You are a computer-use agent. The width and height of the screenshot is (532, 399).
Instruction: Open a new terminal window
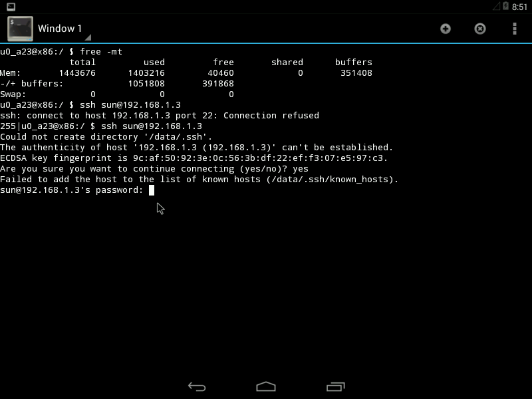[447, 29]
